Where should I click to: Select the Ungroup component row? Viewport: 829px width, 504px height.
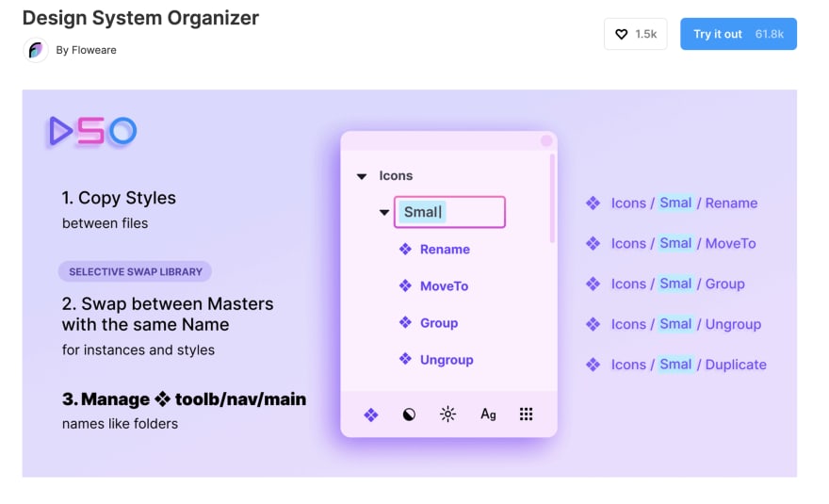(436, 360)
